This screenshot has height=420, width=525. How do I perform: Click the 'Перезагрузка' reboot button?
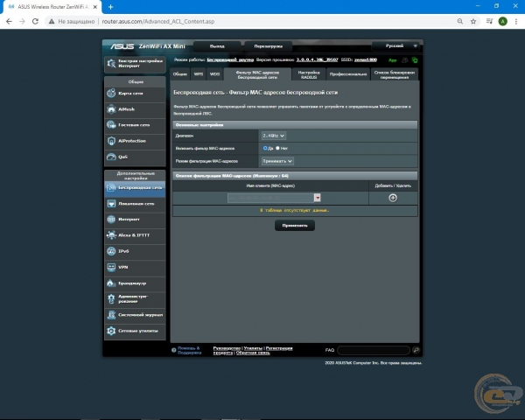[x=269, y=46]
